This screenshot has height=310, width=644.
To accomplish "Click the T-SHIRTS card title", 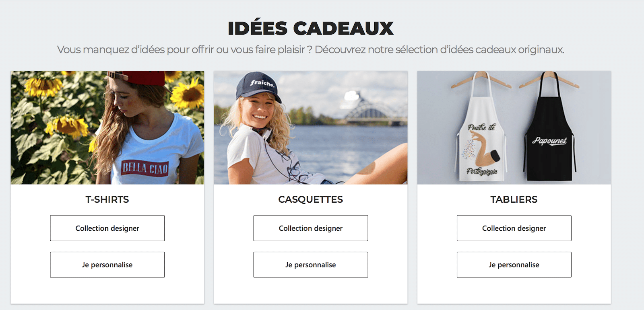I will tap(107, 199).
